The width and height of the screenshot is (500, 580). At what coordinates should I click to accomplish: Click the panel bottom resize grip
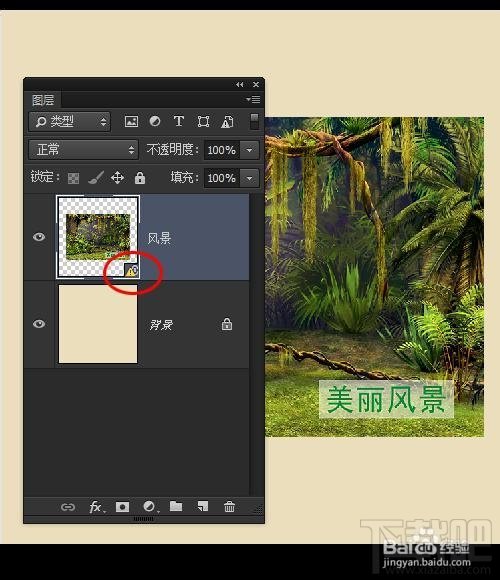[143, 519]
